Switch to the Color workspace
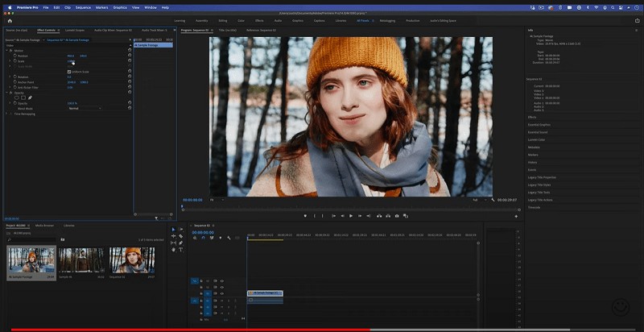 pyautogui.click(x=241, y=20)
